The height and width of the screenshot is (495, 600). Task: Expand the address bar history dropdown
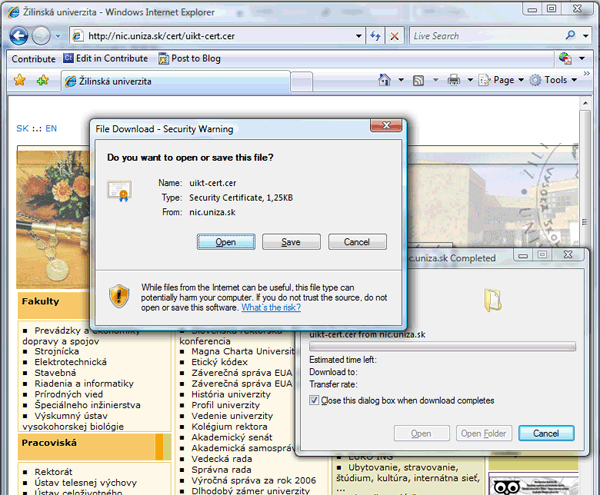359,36
